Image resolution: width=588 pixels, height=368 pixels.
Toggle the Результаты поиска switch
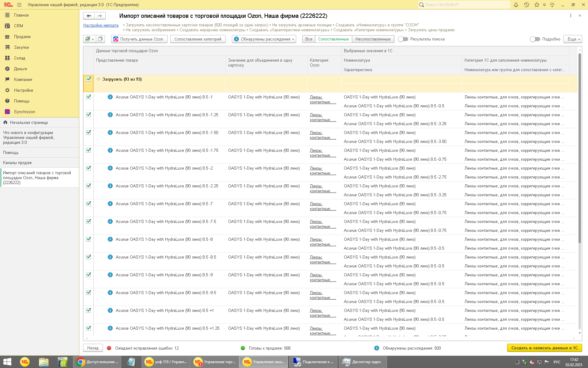click(403, 39)
